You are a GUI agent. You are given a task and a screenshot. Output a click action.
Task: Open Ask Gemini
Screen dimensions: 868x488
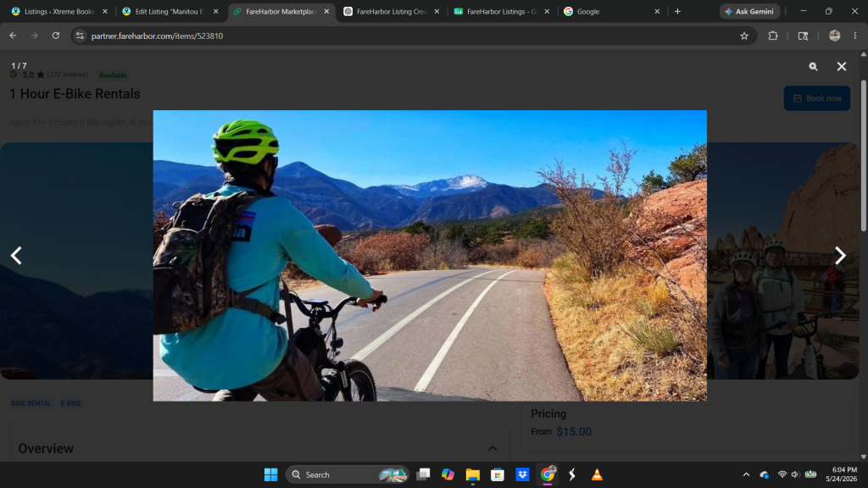pos(749,12)
